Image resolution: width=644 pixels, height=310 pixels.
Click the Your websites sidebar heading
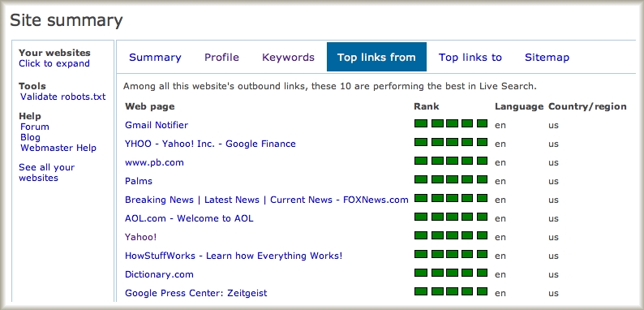(x=54, y=53)
